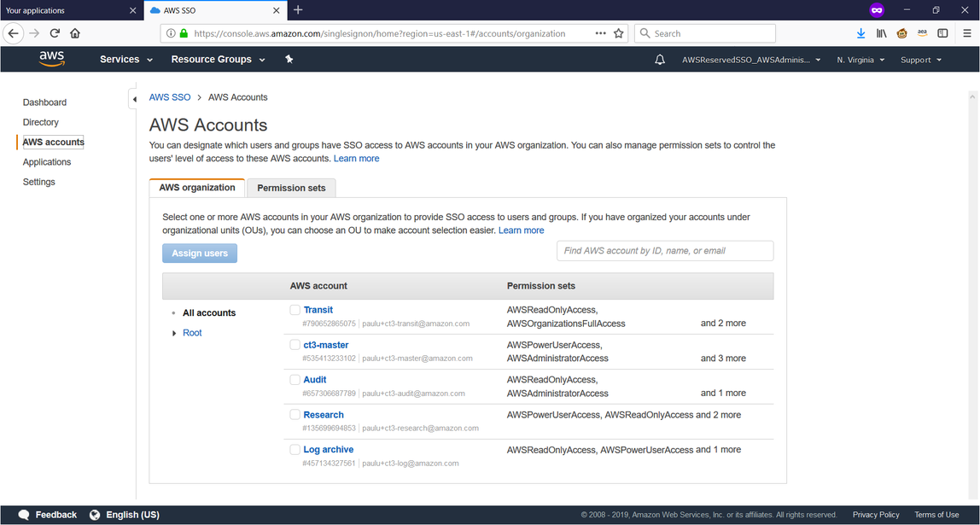Click the pin shortcuts icon in navbar
Screen dimensions: 980x525
[289, 60]
